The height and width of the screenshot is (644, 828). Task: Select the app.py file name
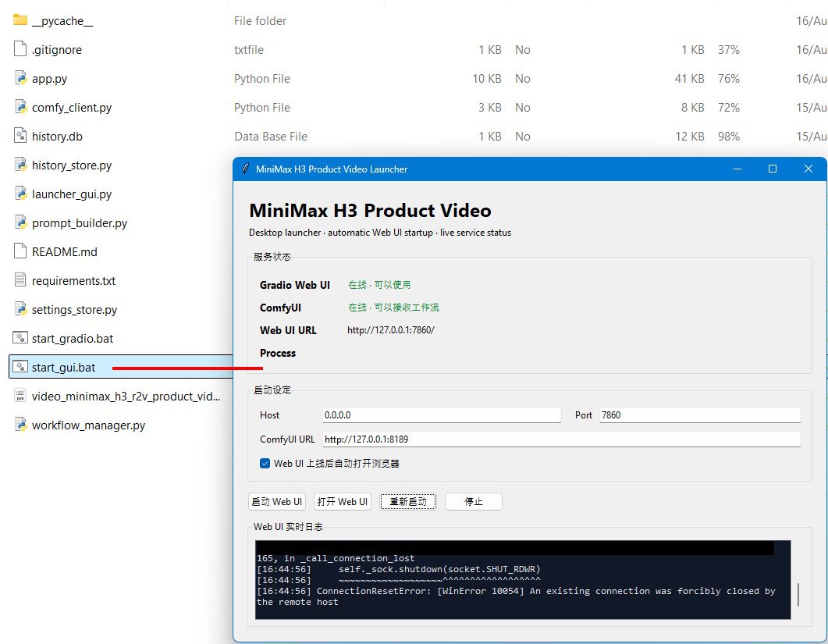pyautogui.click(x=50, y=79)
